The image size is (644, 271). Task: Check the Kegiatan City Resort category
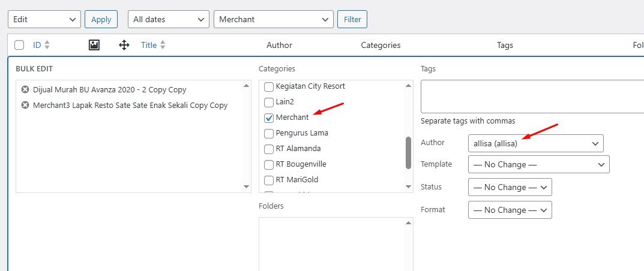tap(269, 86)
